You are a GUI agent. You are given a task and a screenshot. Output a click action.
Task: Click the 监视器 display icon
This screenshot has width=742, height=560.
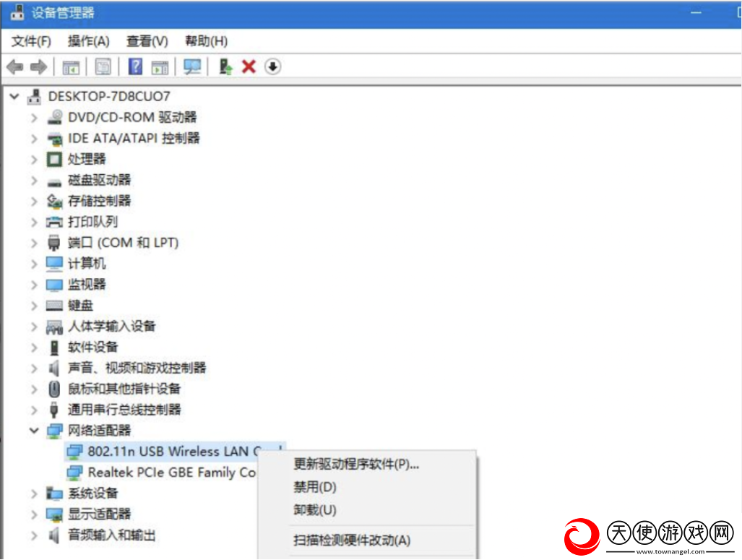[54, 285]
